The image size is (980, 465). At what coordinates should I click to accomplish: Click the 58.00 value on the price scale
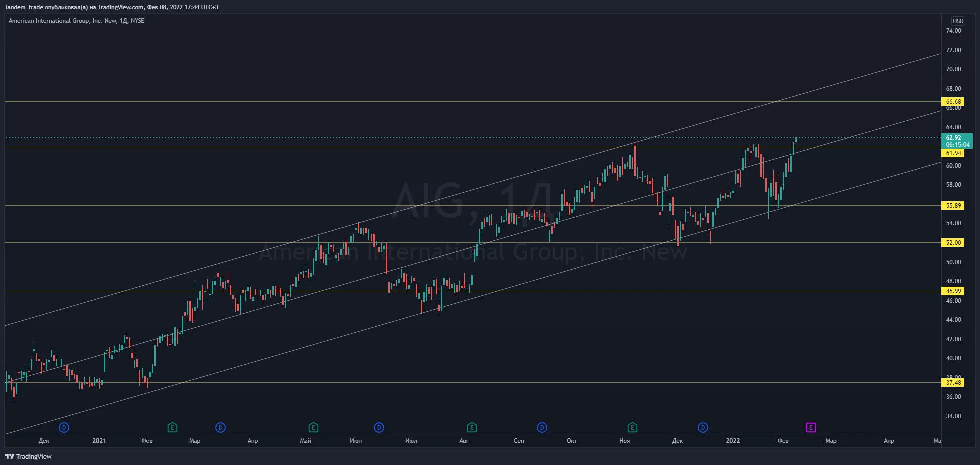point(953,185)
